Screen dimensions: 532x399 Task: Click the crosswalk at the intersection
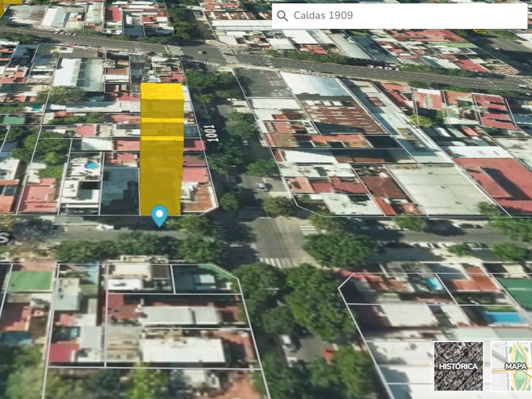pyautogui.click(x=279, y=262)
